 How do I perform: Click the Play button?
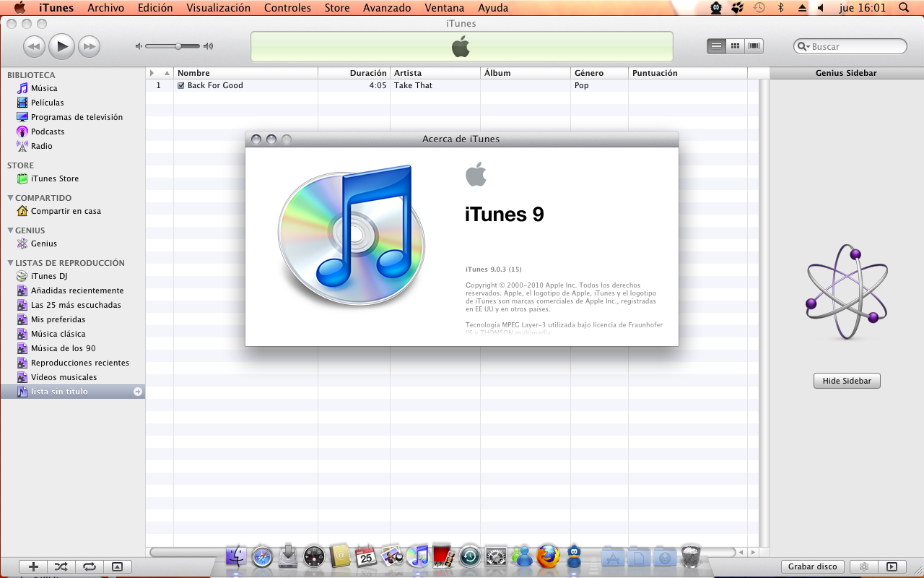(x=61, y=46)
